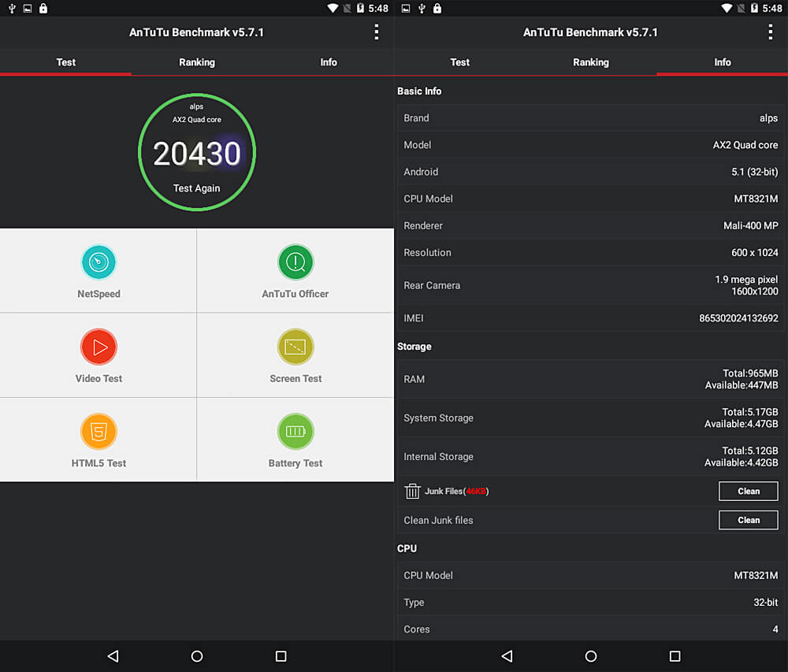Tap the Storage section header
The width and height of the screenshot is (788, 672).
coord(414,347)
